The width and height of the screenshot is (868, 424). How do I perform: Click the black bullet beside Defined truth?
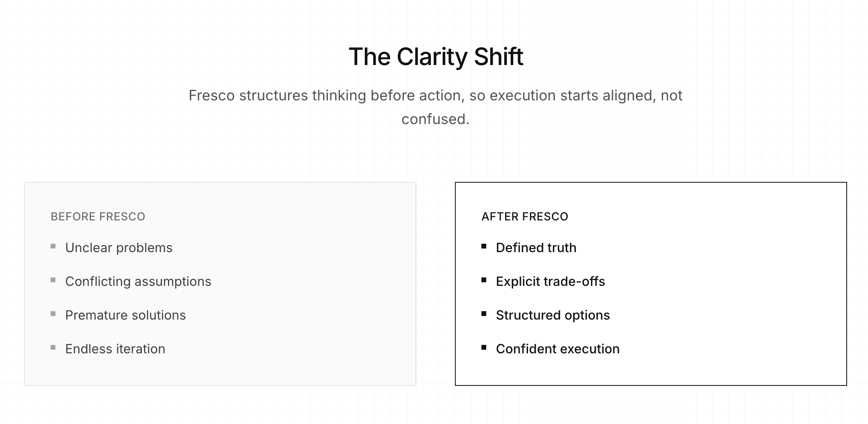(x=484, y=247)
